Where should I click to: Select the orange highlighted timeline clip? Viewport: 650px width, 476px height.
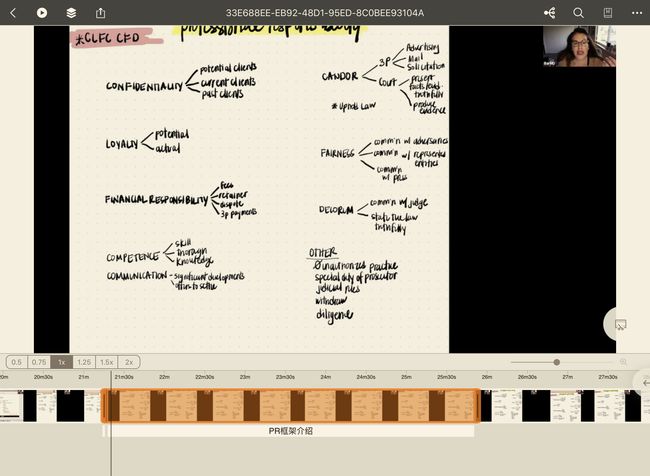[x=291, y=406]
